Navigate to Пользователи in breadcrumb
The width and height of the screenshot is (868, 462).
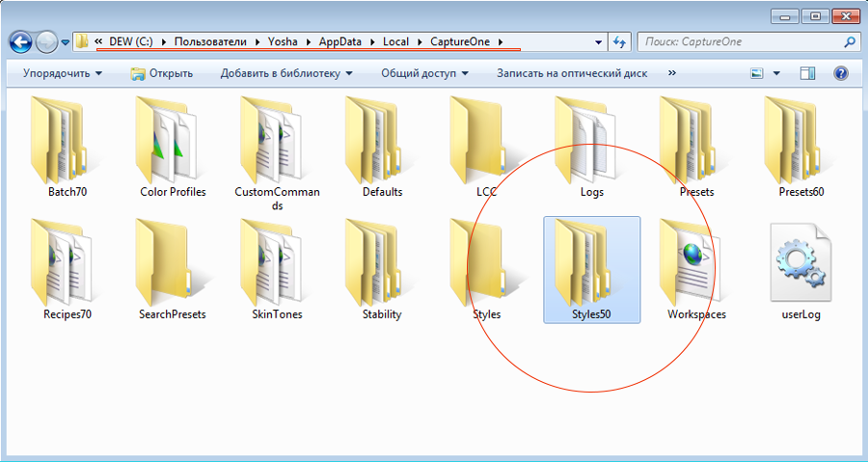click(210, 41)
